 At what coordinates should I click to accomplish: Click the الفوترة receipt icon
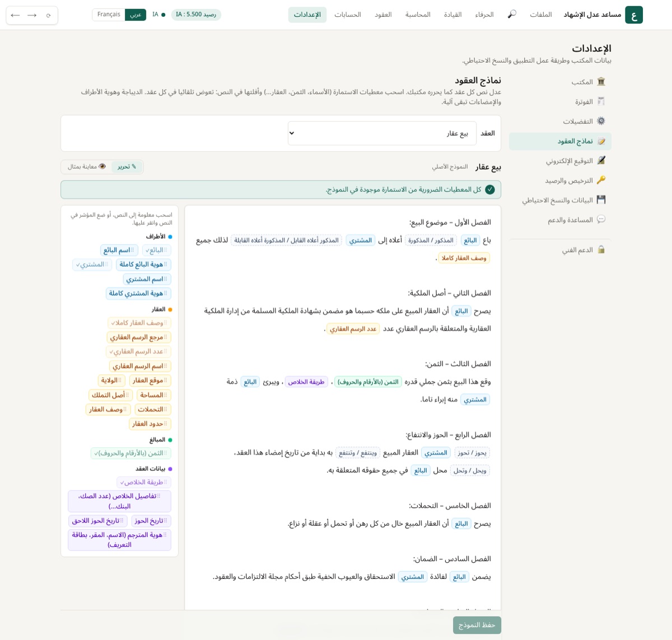[x=601, y=101]
